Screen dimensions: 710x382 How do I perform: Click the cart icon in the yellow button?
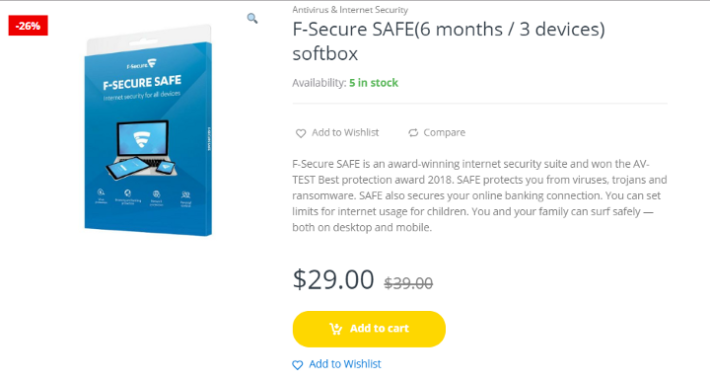click(336, 329)
